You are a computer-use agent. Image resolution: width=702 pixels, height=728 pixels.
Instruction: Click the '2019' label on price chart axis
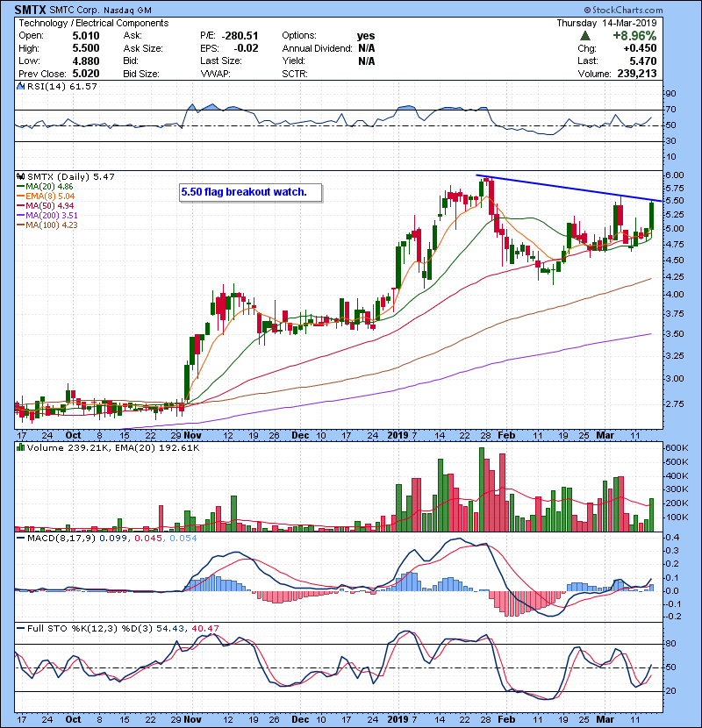(x=398, y=436)
